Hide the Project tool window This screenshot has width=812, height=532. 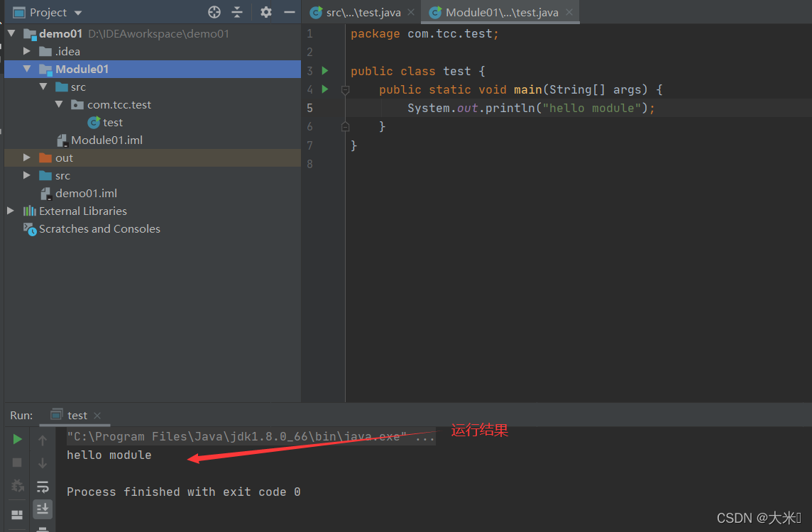[290, 13]
